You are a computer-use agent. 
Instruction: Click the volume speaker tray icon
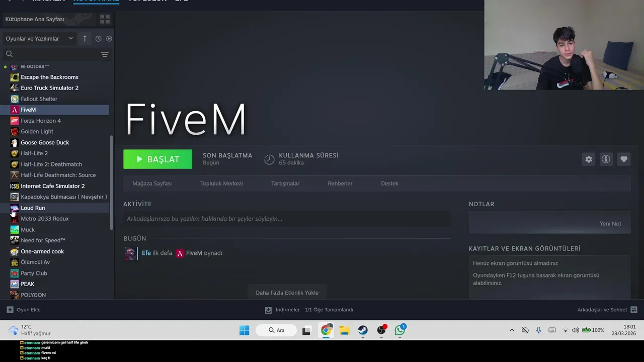click(x=576, y=330)
